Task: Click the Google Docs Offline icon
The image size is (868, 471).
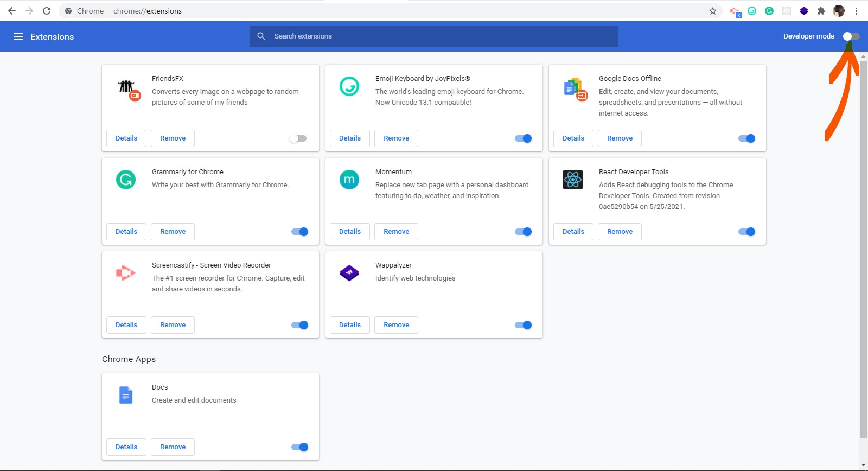Action: pos(575,90)
